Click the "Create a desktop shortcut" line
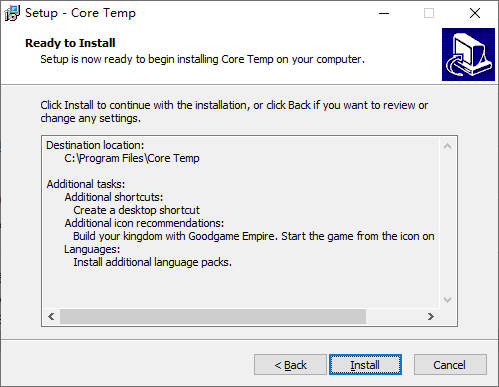Viewport: 499px width, 387px height. click(136, 210)
